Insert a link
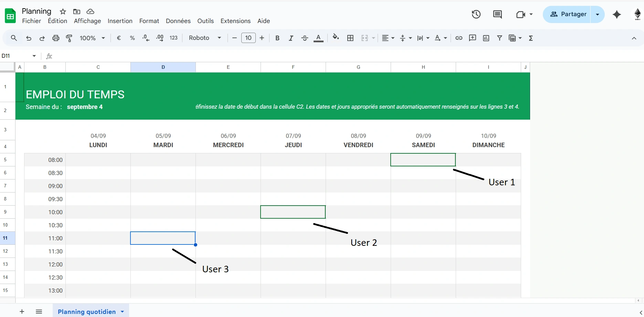Screen dimensions: 644x317 click(x=459, y=38)
